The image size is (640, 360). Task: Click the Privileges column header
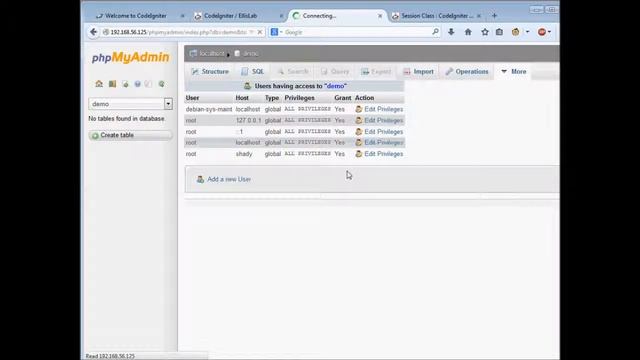pos(300,98)
